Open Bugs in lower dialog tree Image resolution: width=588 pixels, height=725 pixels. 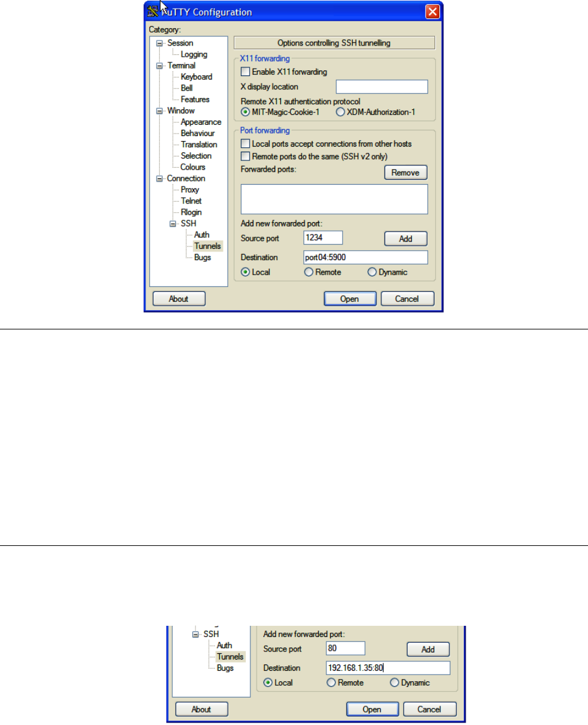coord(225,668)
